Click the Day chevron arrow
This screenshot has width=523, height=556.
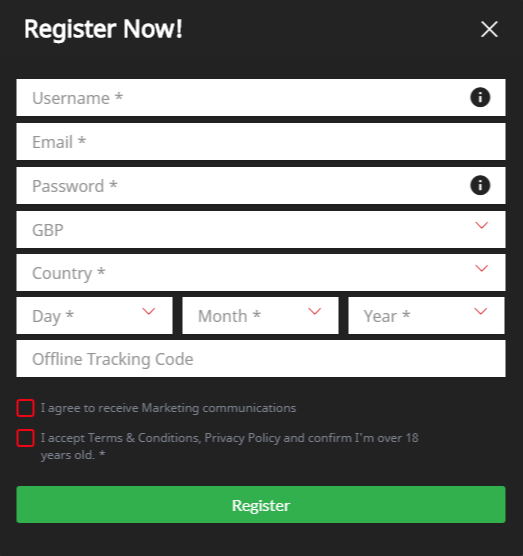click(x=149, y=311)
